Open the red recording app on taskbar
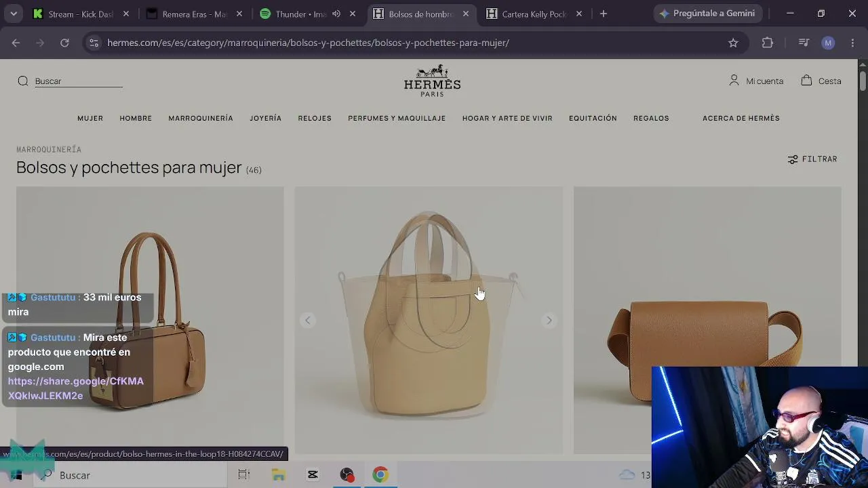Viewport: 868px width, 488px height. tap(347, 475)
